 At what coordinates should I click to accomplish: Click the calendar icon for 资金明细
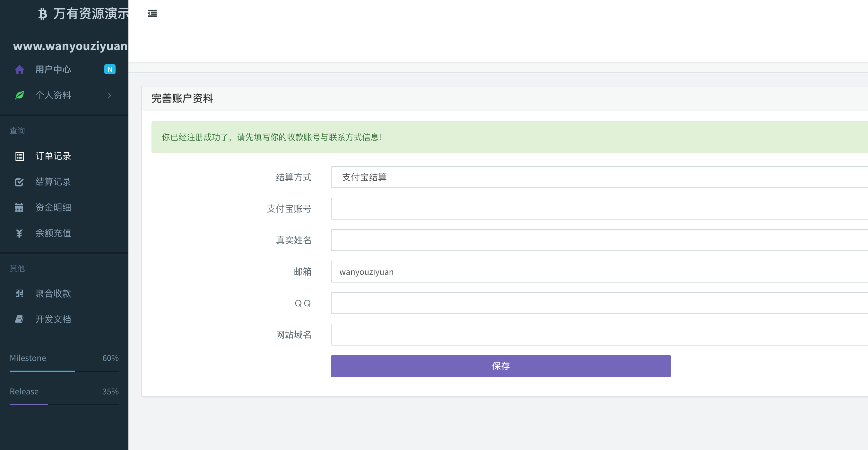coord(19,207)
